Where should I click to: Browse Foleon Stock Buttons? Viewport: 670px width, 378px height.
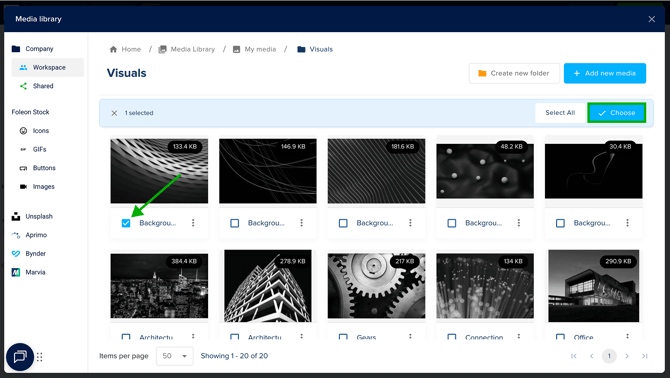point(38,168)
